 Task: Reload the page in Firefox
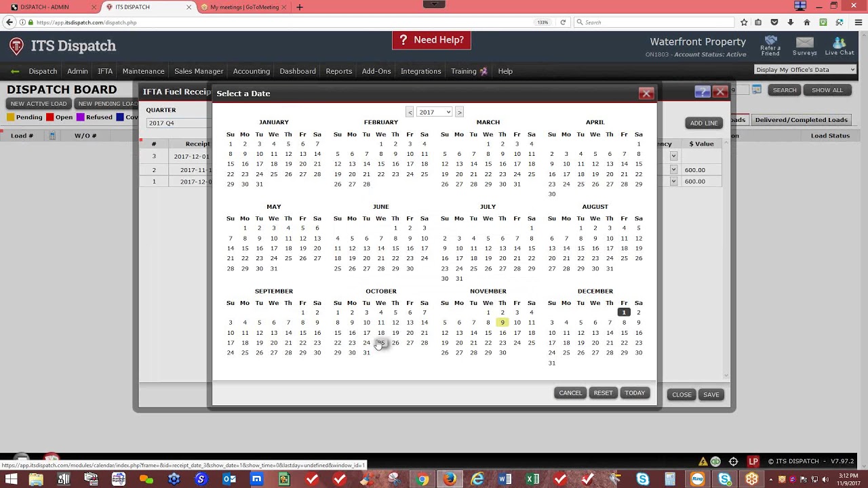pyautogui.click(x=563, y=22)
